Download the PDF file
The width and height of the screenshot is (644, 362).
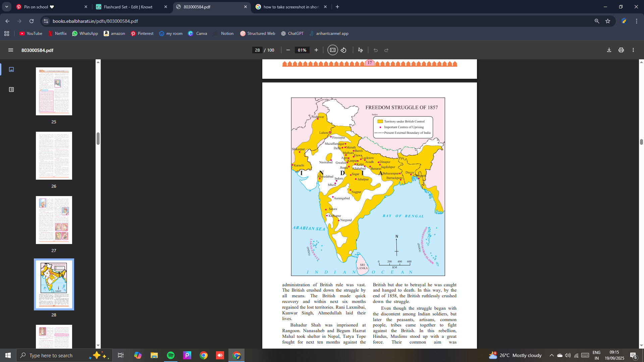[609, 50]
